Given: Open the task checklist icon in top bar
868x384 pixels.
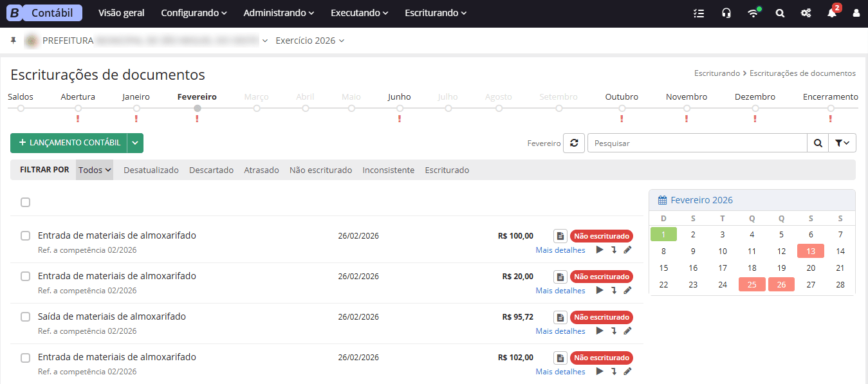Looking at the screenshot, I should click(x=699, y=13).
